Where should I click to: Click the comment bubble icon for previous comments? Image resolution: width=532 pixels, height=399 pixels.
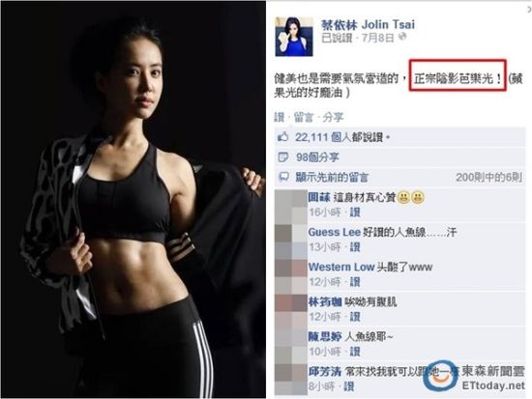click(283, 177)
